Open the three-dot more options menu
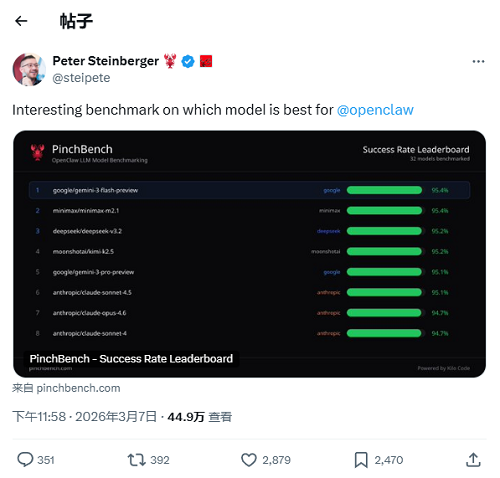The image size is (500, 478). click(x=478, y=61)
